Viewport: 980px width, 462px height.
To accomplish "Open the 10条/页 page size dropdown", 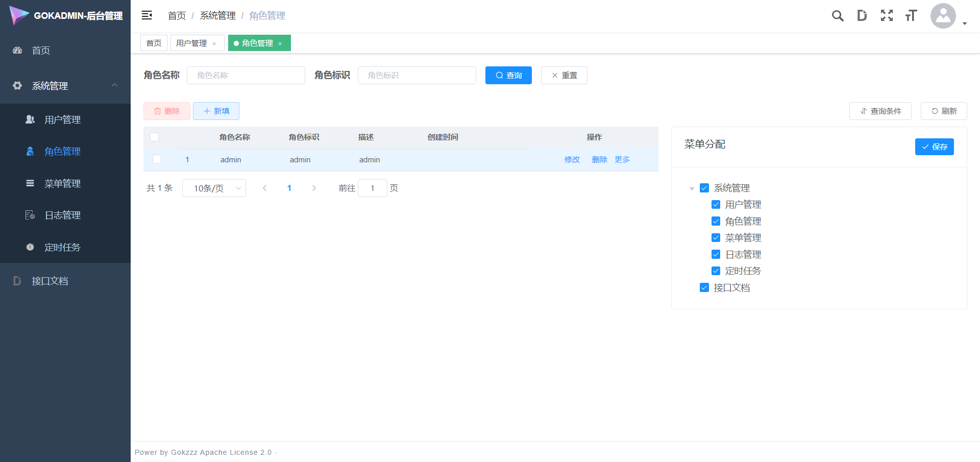I will pyautogui.click(x=214, y=188).
